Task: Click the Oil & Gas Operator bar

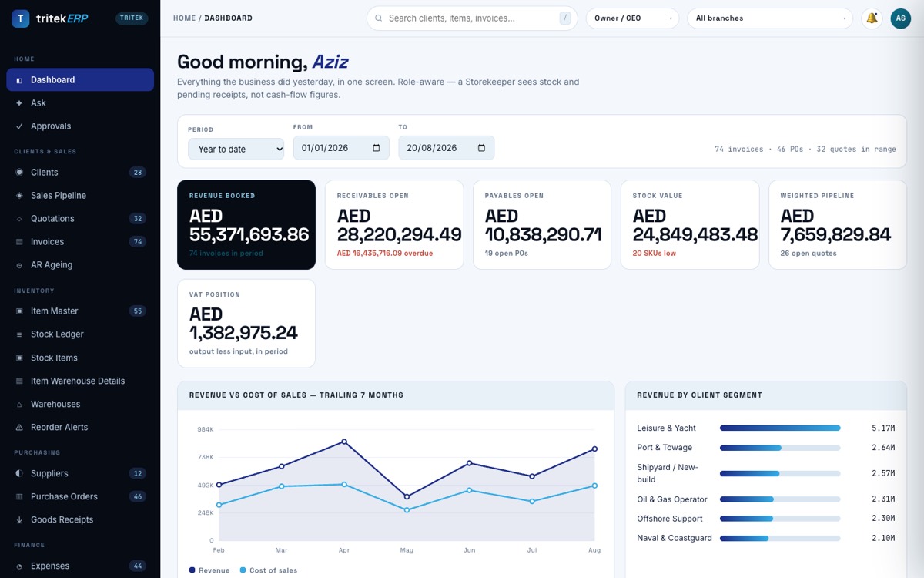Action: click(x=780, y=499)
